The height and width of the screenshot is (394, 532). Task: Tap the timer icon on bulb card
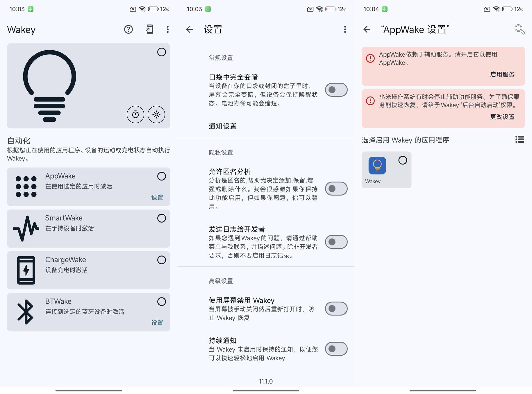point(135,114)
